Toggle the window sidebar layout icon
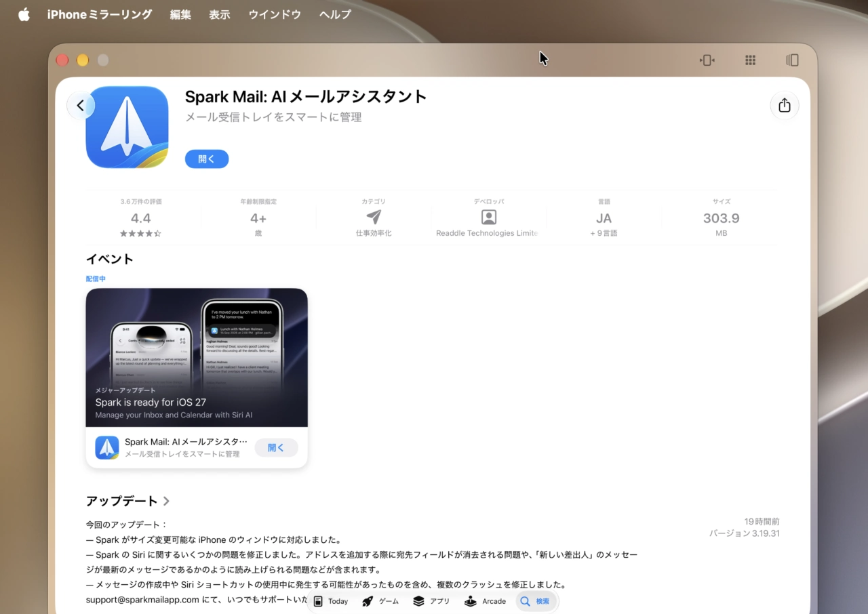The width and height of the screenshot is (868, 614). click(792, 60)
